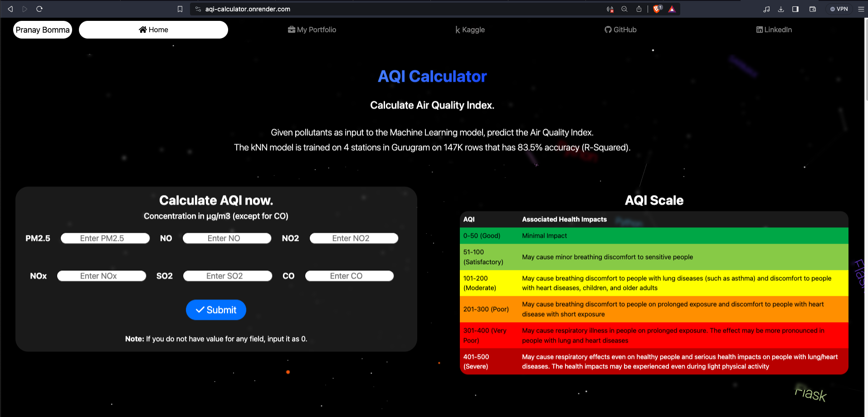868x417 pixels.
Task: Open the My Portfolio nav link
Action: click(x=312, y=29)
